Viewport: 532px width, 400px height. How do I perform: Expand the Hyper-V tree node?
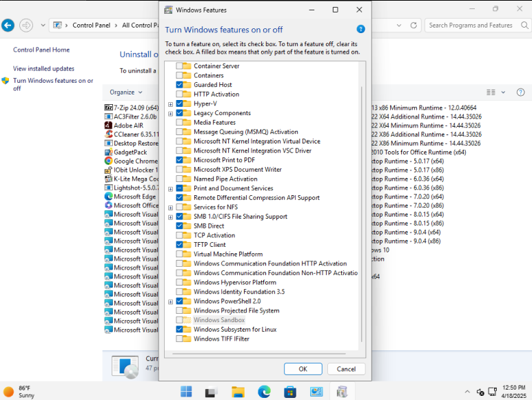(x=171, y=104)
